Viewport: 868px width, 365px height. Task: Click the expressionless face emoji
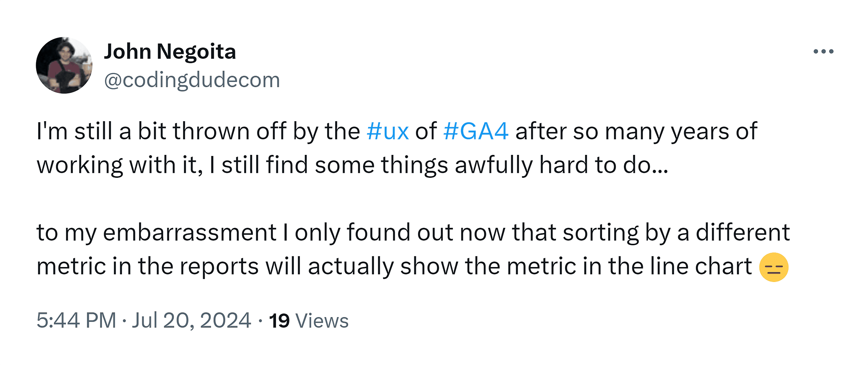[774, 267]
